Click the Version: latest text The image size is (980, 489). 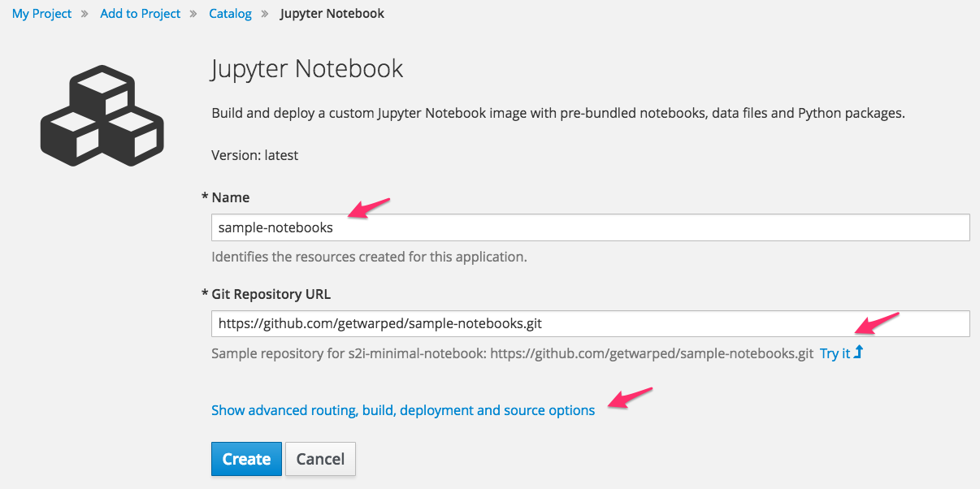click(x=254, y=154)
